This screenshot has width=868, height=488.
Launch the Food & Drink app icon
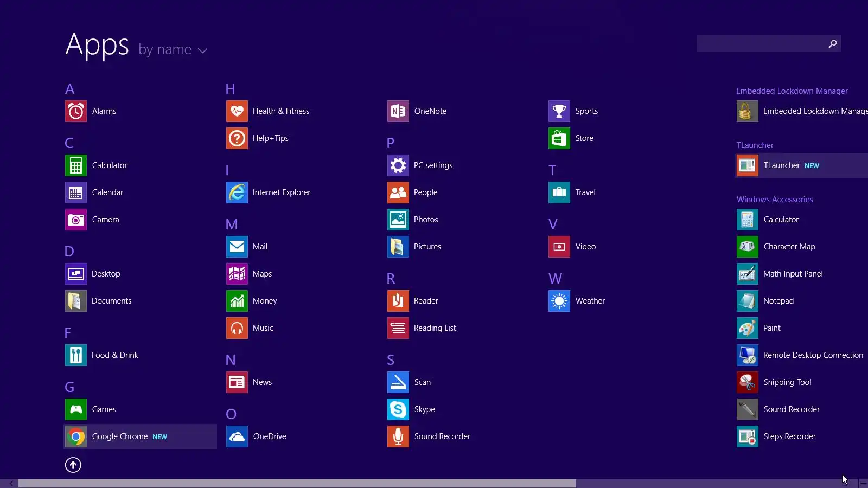tap(76, 355)
